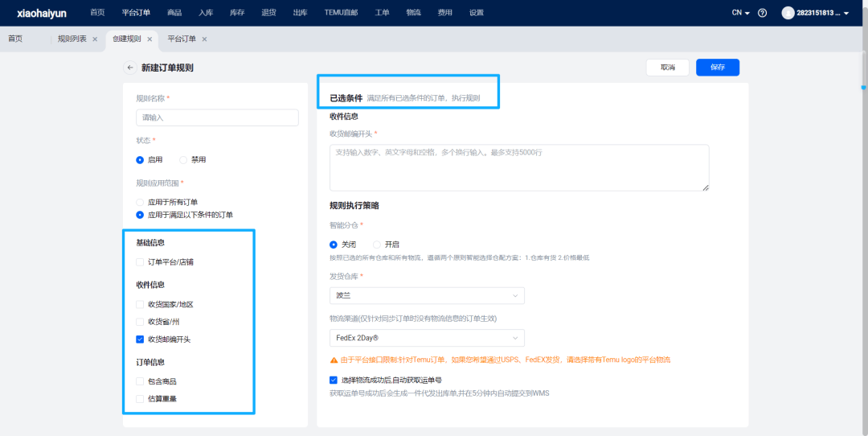Open the CN language dropdown
Viewport: 868px width, 436px height.
point(740,13)
